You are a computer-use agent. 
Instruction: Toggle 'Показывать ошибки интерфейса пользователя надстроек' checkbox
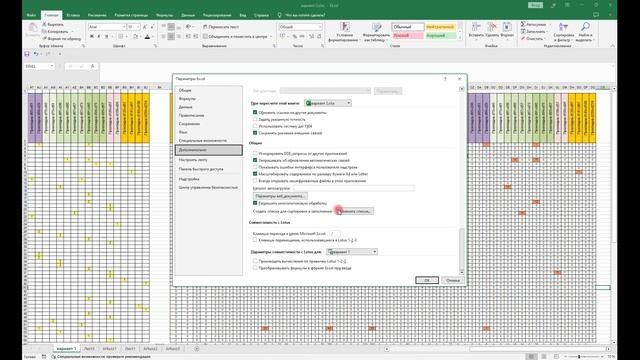click(255, 167)
